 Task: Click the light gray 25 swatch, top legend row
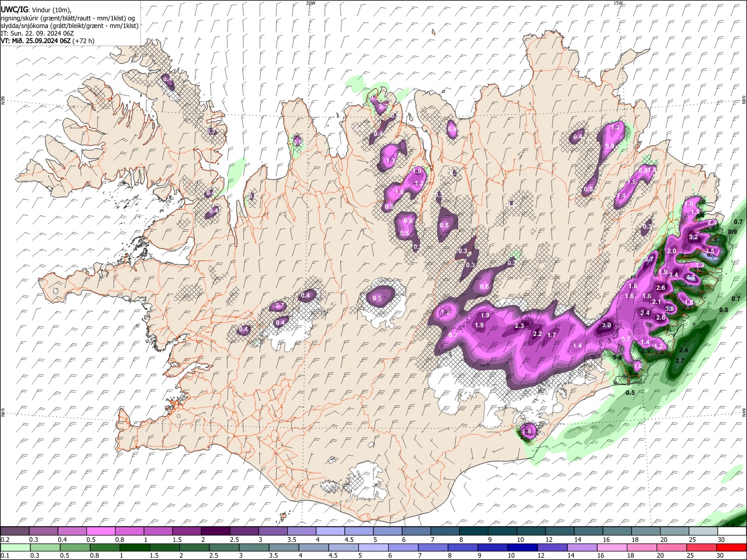tap(703, 531)
